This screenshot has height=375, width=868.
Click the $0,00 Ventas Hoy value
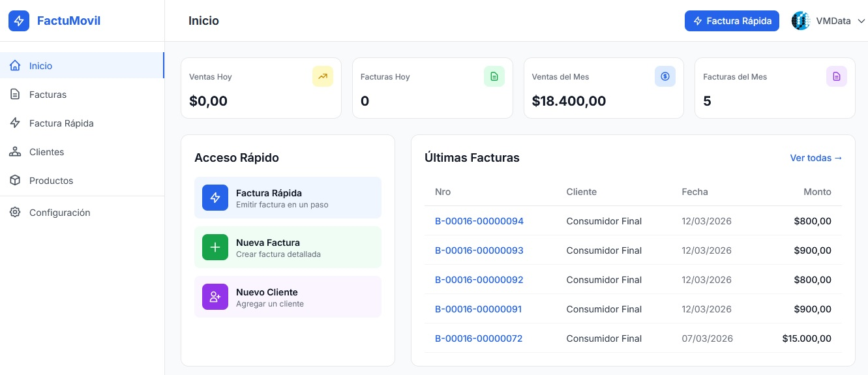pyautogui.click(x=208, y=101)
